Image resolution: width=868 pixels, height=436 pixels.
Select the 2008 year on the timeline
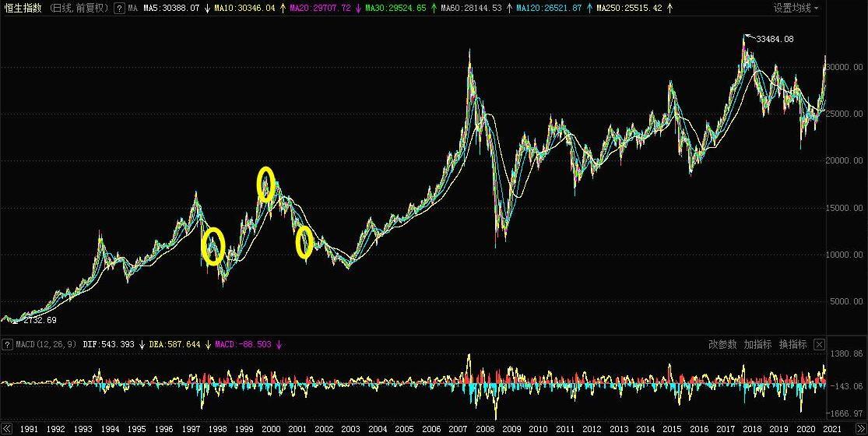tap(485, 429)
